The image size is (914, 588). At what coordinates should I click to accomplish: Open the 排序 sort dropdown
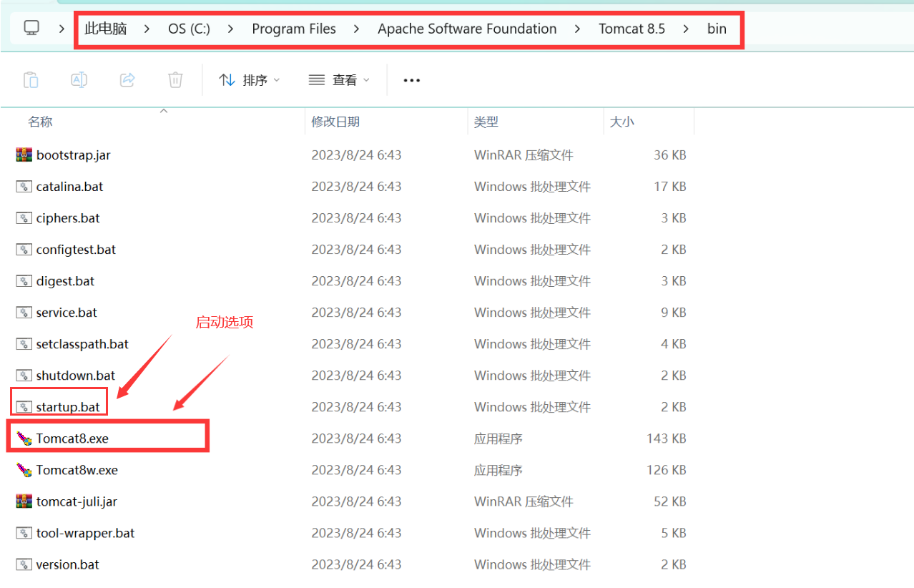(x=250, y=80)
